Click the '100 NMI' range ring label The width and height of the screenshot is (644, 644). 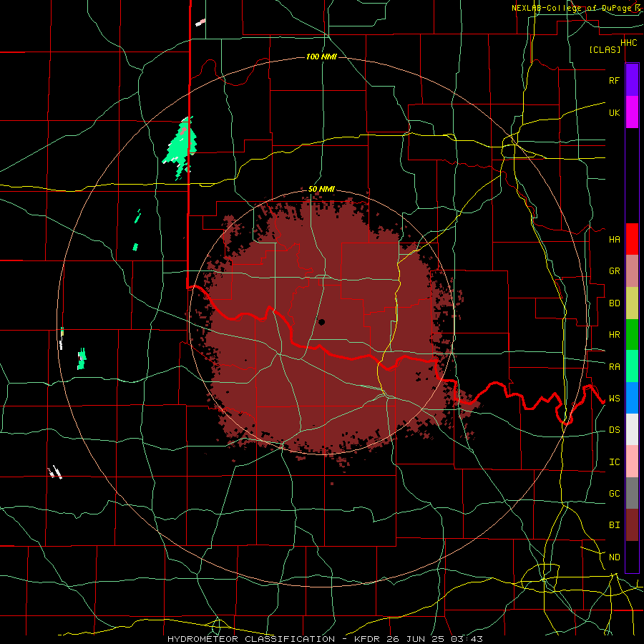point(321,57)
